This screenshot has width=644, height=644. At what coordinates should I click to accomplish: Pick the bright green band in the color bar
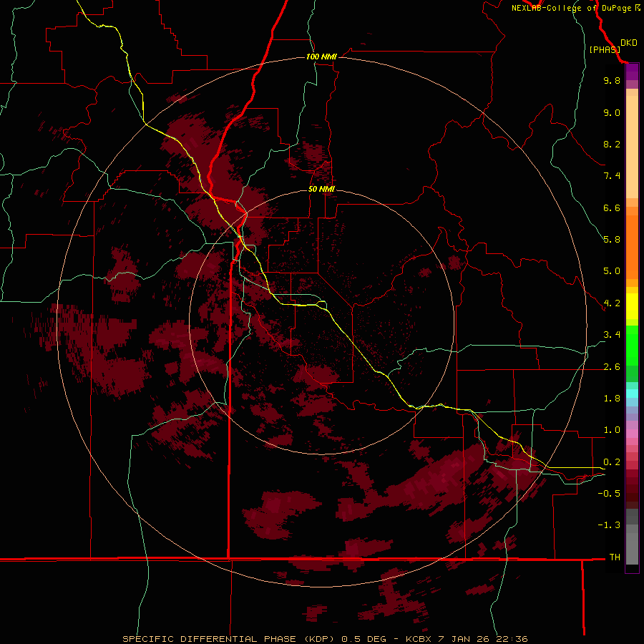pyautogui.click(x=632, y=345)
